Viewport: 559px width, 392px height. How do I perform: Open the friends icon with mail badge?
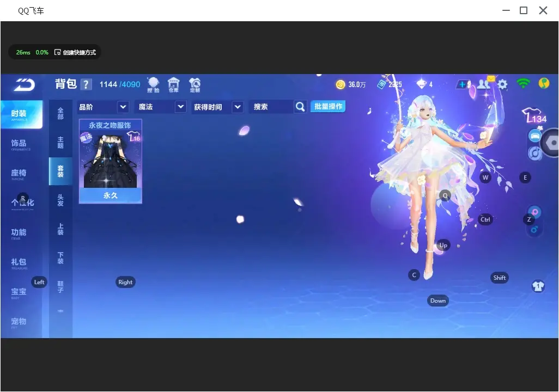[485, 83]
